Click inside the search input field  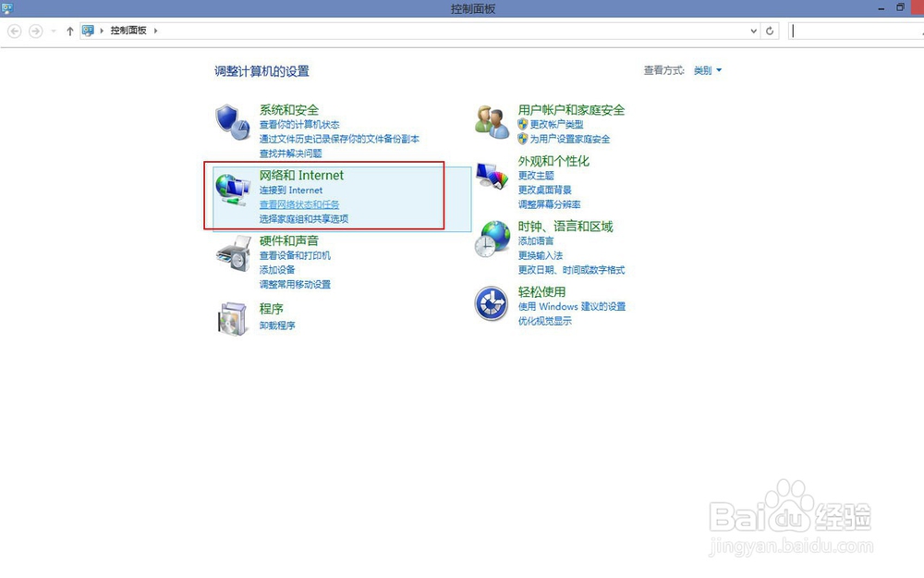855,31
